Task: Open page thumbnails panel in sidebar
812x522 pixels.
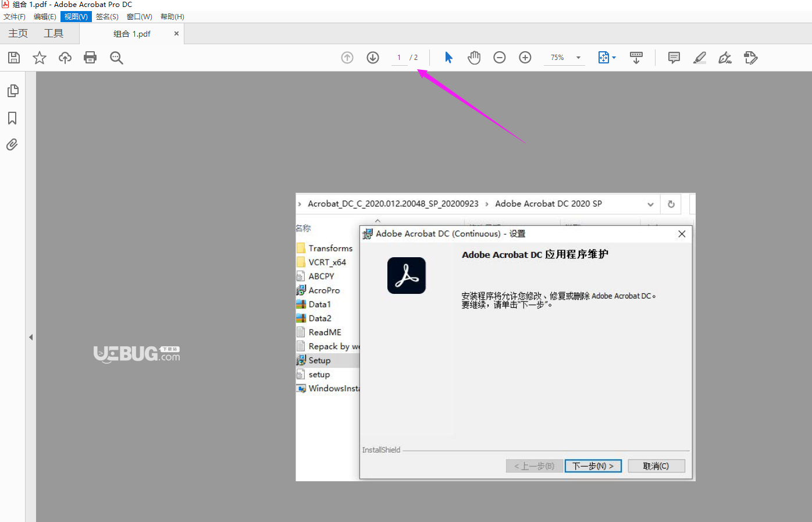Action: [12, 91]
